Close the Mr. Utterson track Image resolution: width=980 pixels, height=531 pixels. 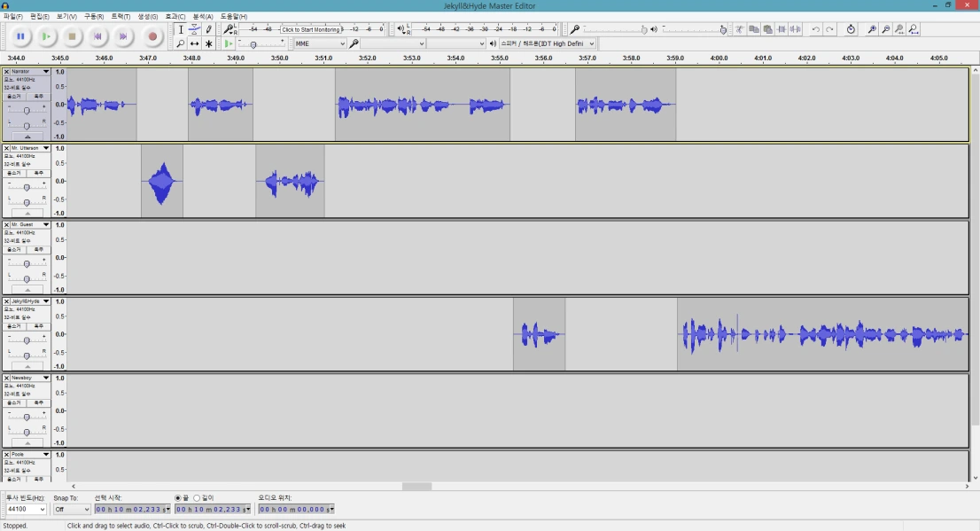[x=6, y=148]
